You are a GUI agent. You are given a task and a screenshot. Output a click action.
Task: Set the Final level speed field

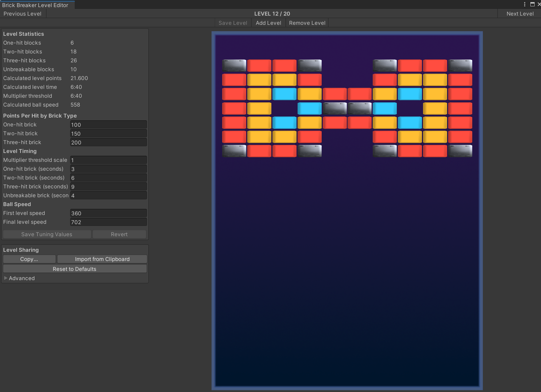point(108,222)
